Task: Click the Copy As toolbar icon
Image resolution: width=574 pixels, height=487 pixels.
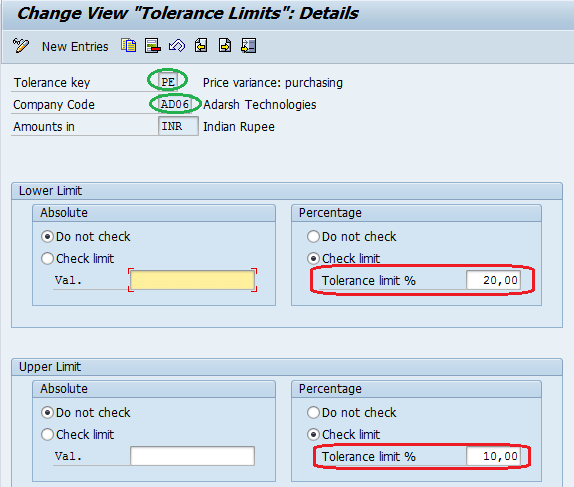Action: tap(128, 46)
